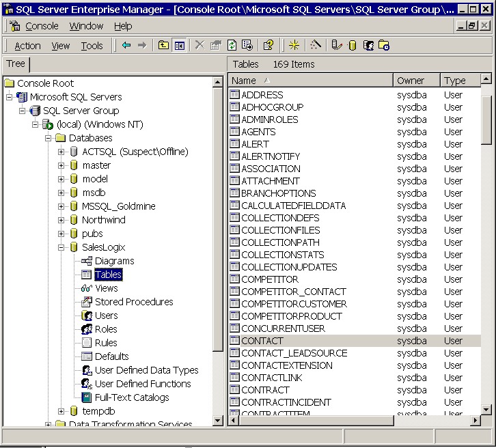
Task: Select the COMPETITOR_CONTACT table name
Action: [294, 292]
